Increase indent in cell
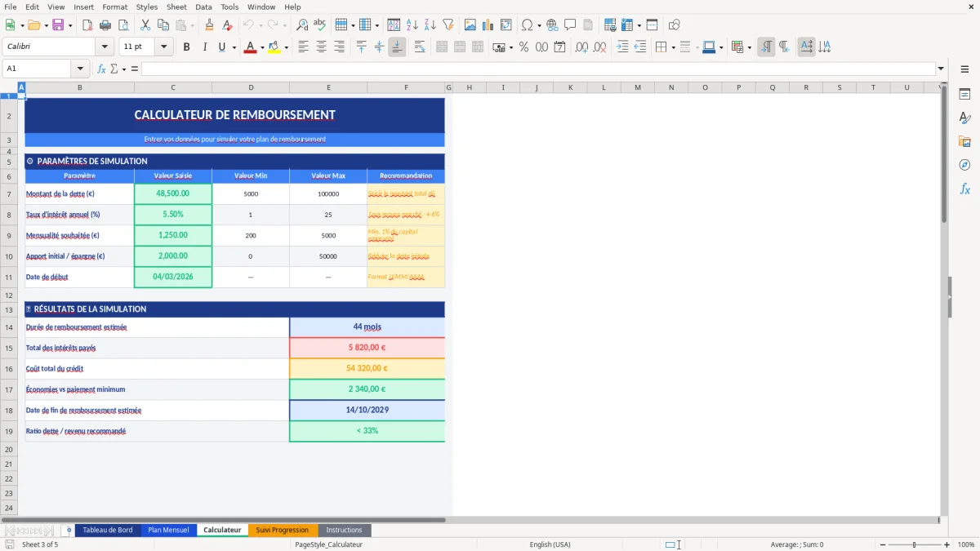This screenshot has height=551, width=980. [x=622, y=47]
